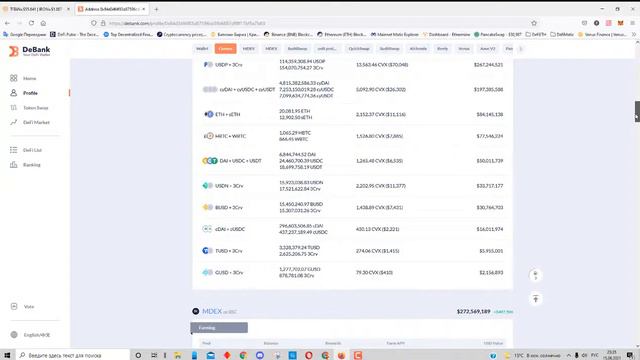Screen dimensions: 640x360
Task: Click the browser Home icon
Action: coord(43,23)
